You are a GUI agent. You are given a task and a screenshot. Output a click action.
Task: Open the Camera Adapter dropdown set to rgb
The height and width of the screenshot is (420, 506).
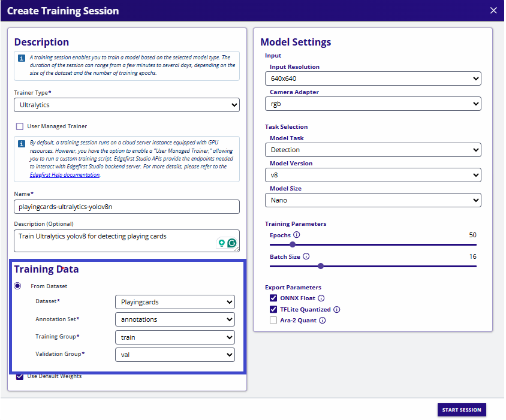pos(374,104)
